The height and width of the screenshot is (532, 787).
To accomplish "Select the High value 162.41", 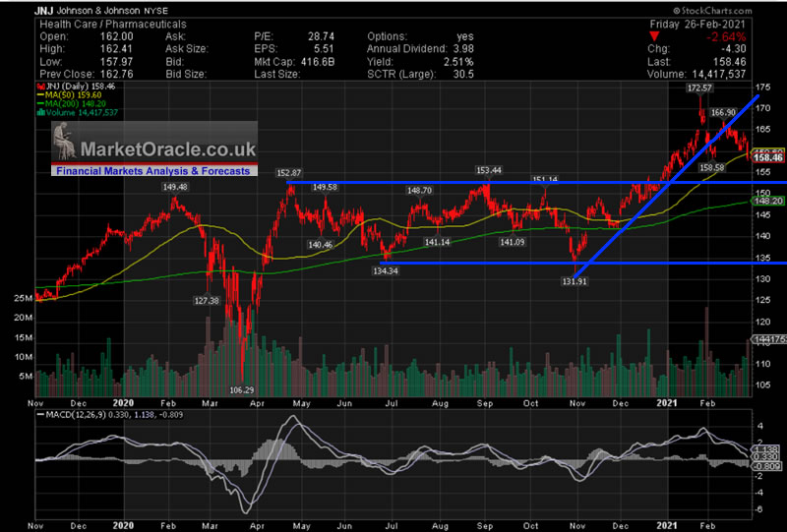I will 116,49.
